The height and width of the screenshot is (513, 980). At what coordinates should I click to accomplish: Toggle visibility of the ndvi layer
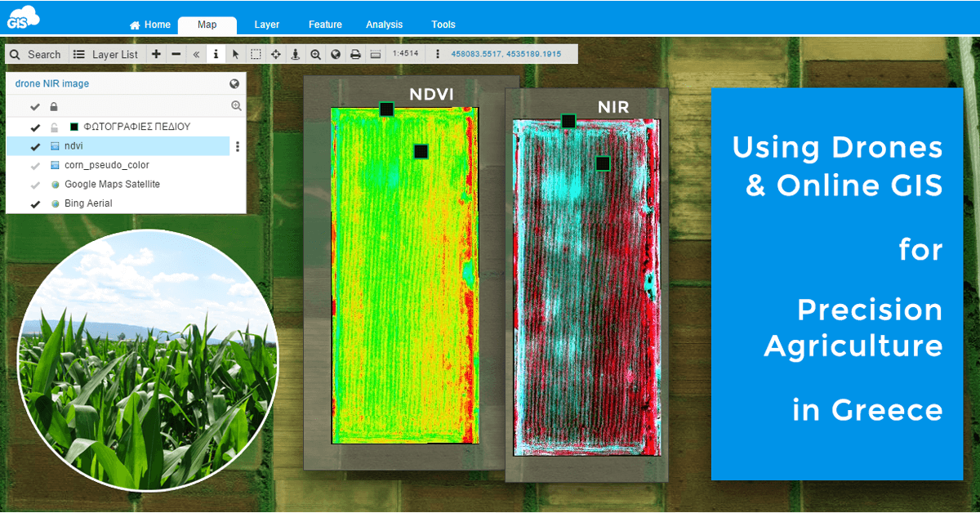[35, 147]
